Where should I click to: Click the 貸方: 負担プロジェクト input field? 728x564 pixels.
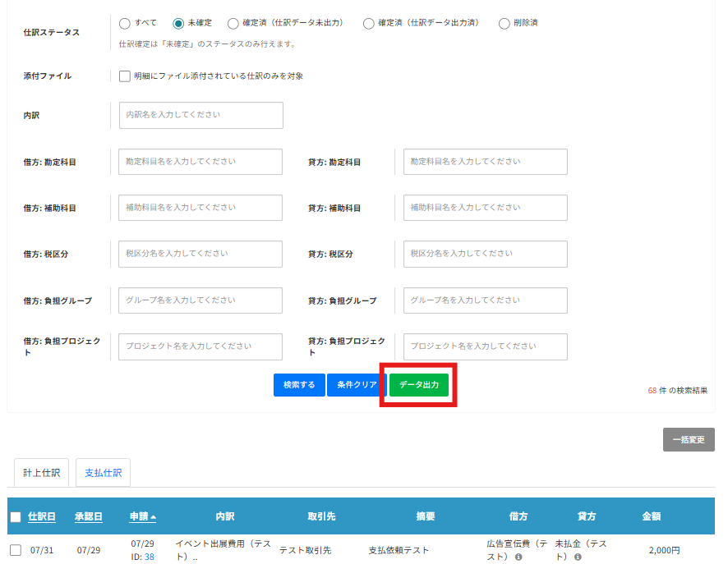coord(485,346)
